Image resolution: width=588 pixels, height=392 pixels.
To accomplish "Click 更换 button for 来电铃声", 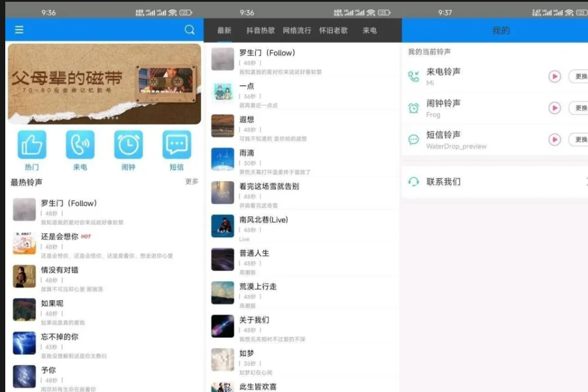I will click(x=579, y=77).
